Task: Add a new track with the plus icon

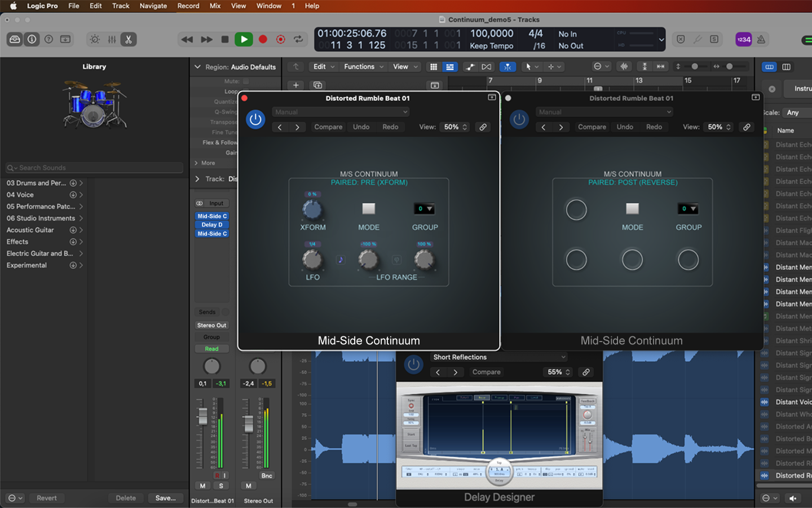Action: 296,85
